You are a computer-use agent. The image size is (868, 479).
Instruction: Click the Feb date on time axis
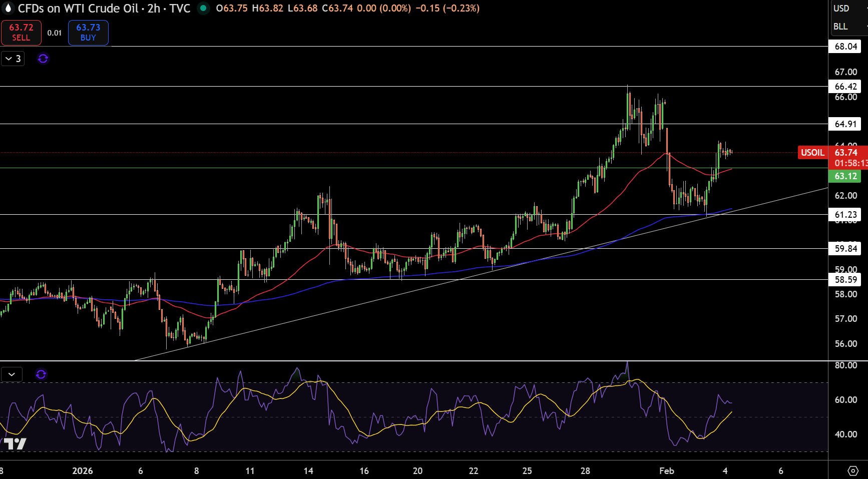click(667, 471)
